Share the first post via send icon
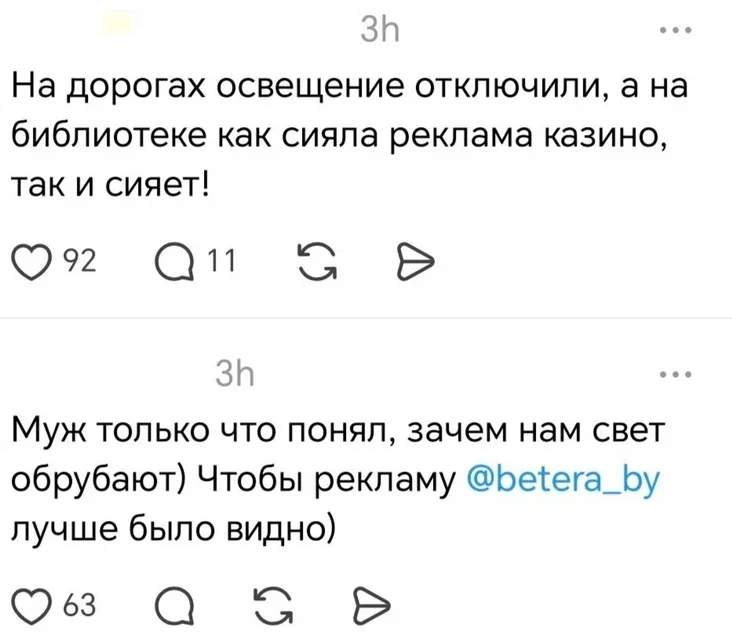 tap(411, 265)
